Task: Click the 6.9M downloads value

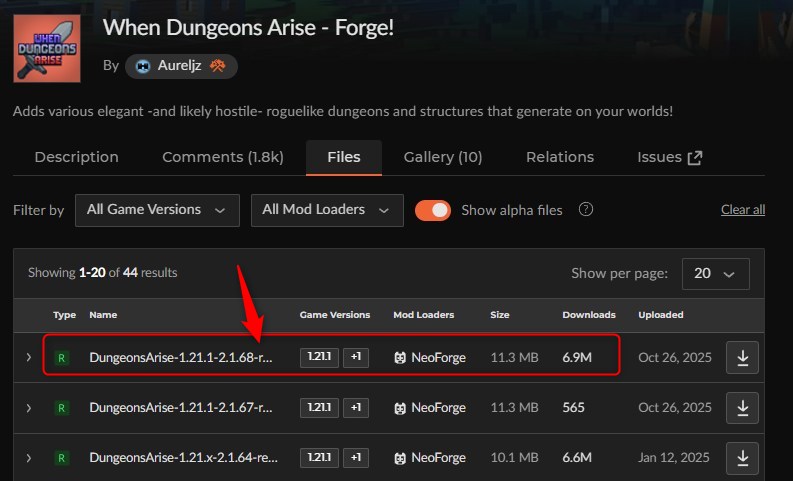Action: [577, 358]
